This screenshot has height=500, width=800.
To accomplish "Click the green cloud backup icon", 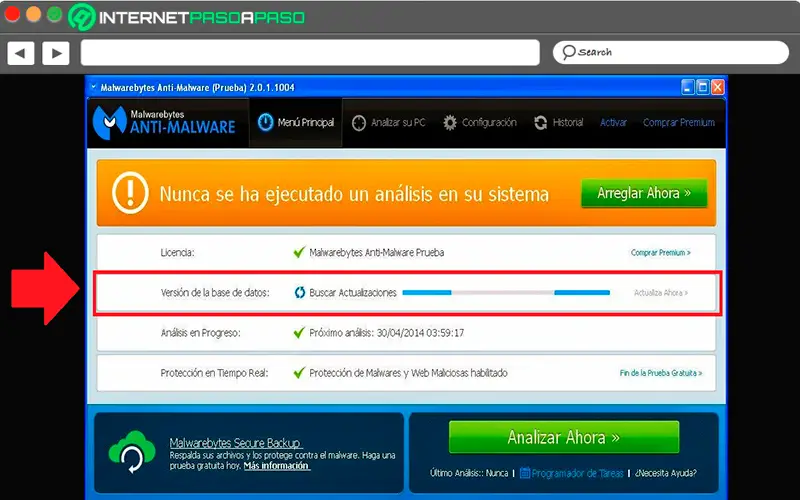I will 132,452.
